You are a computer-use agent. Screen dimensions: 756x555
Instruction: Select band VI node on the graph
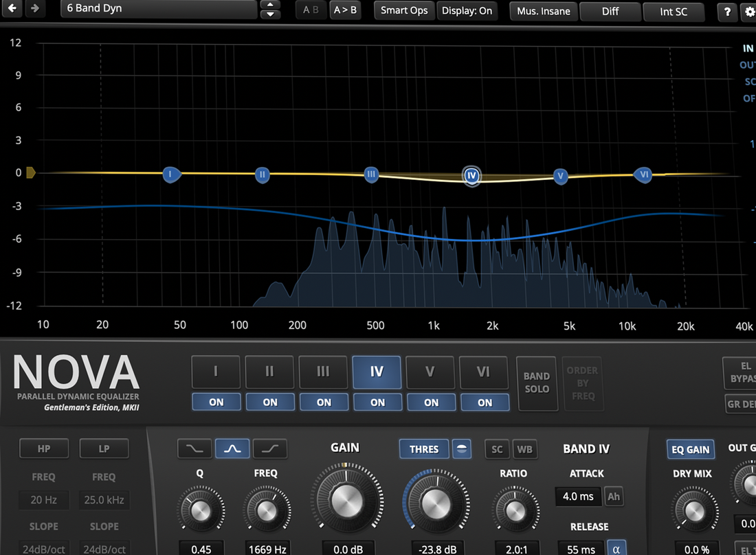click(644, 175)
